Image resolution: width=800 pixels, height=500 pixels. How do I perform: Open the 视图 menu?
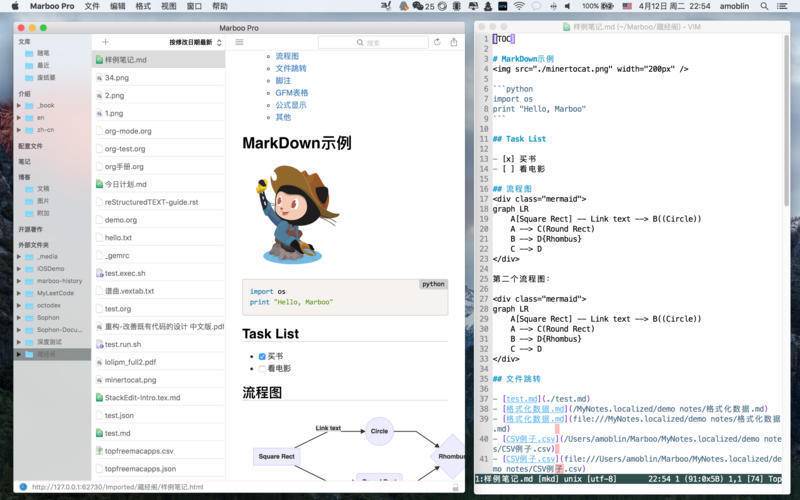tap(168, 6)
